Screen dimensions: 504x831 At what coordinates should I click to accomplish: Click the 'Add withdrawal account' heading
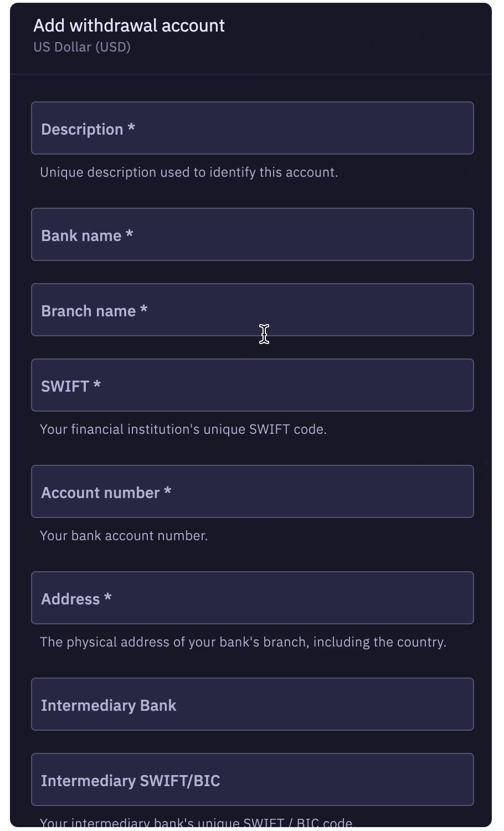pos(129,25)
